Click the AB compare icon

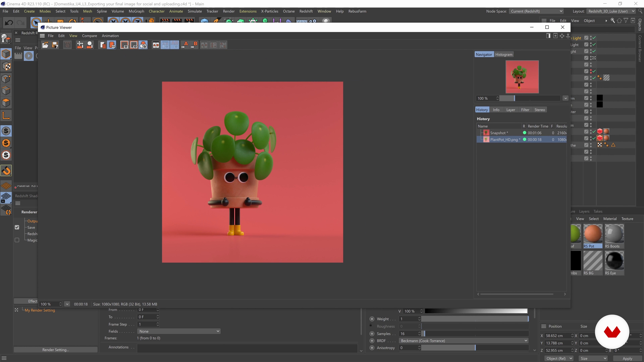pyautogui.click(x=156, y=45)
